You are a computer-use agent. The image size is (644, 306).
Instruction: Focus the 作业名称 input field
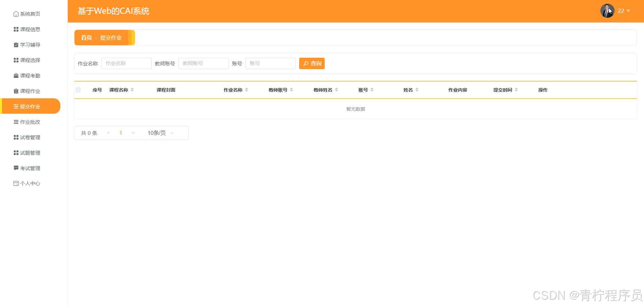pyautogui.click(x=126, y=63)
